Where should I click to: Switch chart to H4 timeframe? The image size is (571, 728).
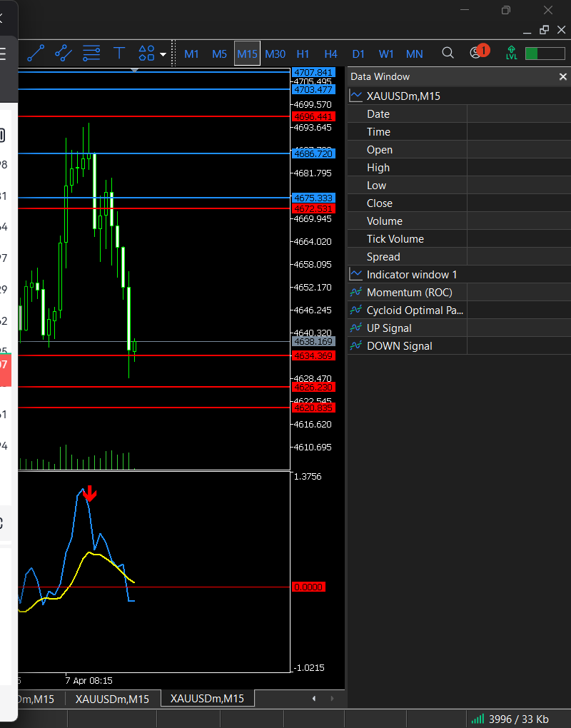point(330,54)
